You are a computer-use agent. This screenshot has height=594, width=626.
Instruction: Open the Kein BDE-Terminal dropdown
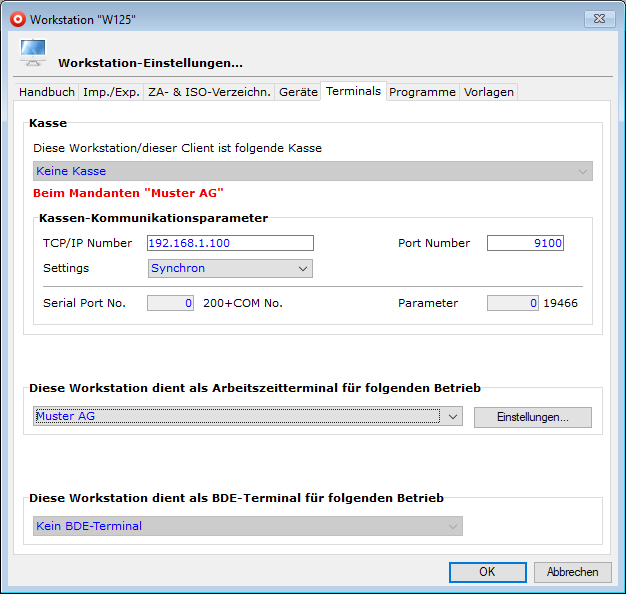click(247, 526)
